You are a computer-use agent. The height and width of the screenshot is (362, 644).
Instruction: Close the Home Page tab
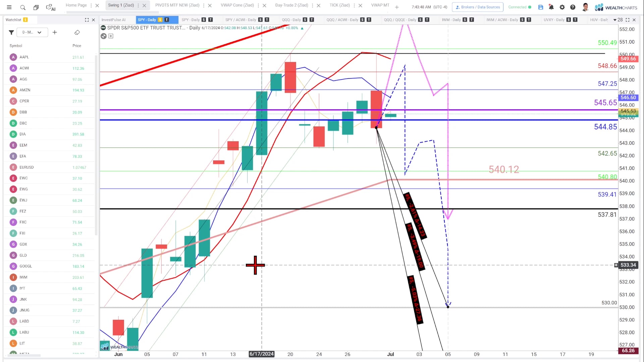[97, 5]
